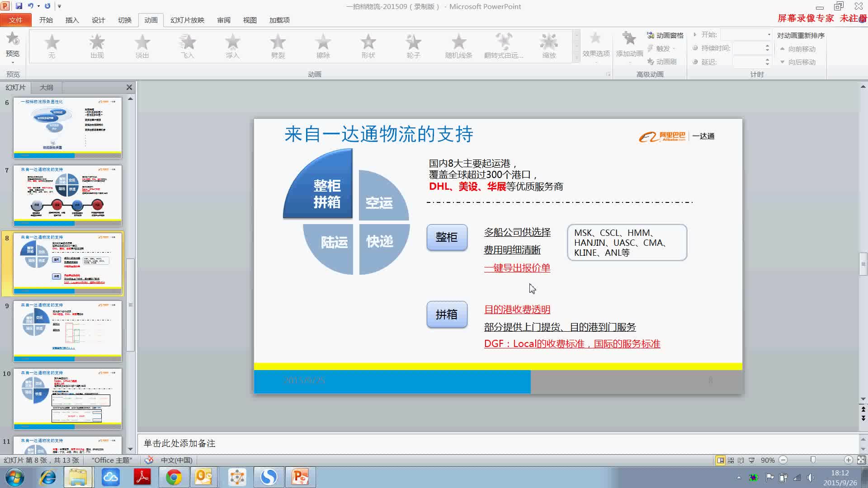868x488 pixels.
Task: Switch to the 幻灯片放映 Slide Show tab
Action: (187, 20)
